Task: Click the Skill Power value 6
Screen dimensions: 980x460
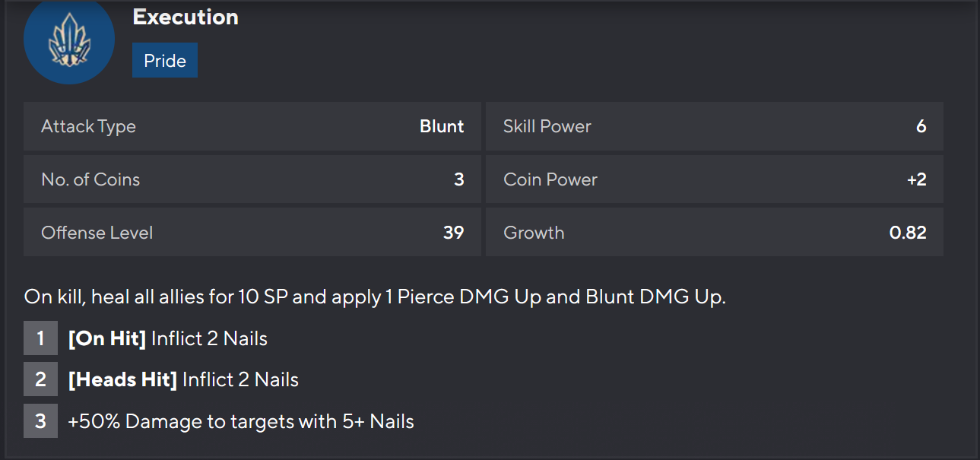Action: pyautogui.click(x=921, y=126)
